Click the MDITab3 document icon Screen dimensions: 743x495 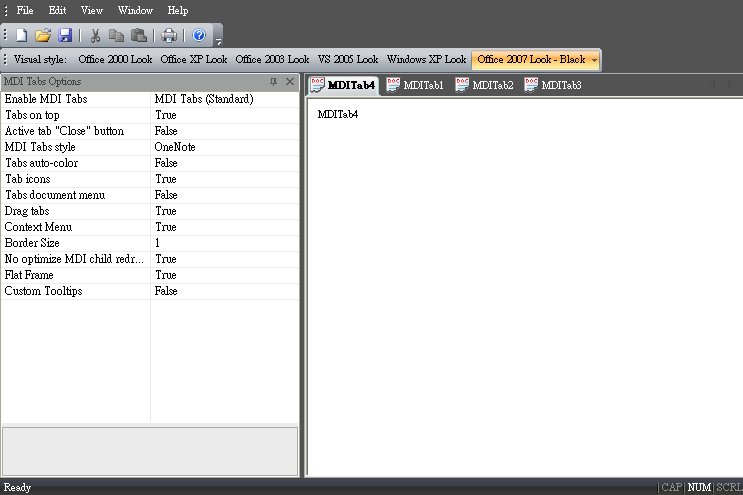click(531, 85)
